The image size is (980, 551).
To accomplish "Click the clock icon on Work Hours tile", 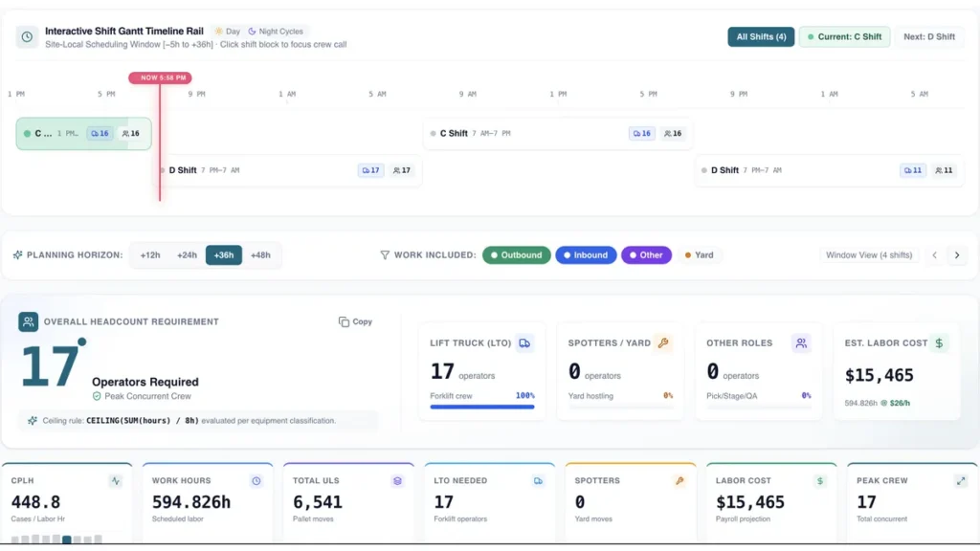I will click(x=256, y=481).
